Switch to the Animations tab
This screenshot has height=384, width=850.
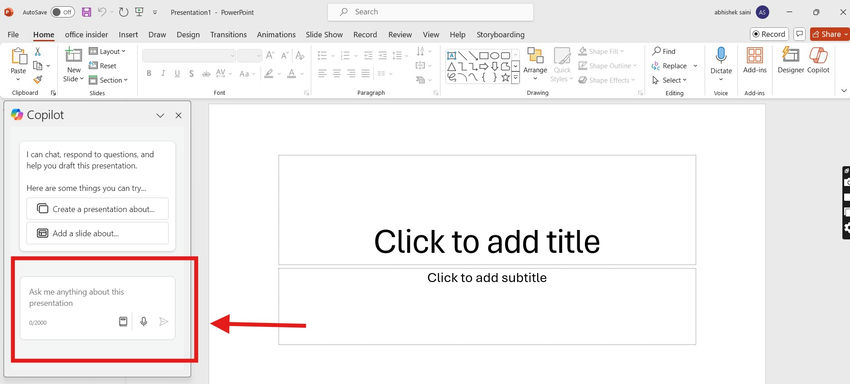coord(276,34)
